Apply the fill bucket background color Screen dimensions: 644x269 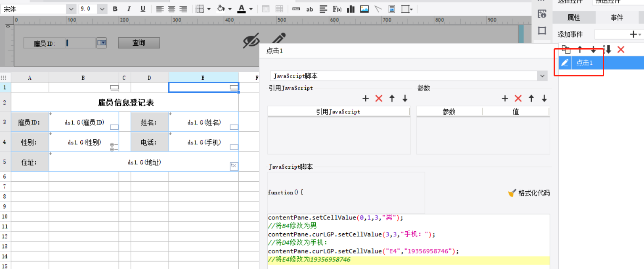click(x=221, y=9)
